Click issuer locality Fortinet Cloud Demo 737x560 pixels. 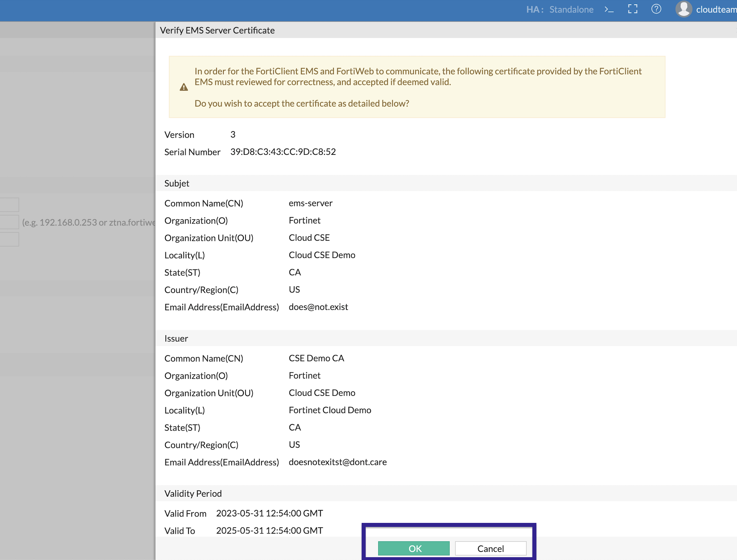tap(330, 410)
